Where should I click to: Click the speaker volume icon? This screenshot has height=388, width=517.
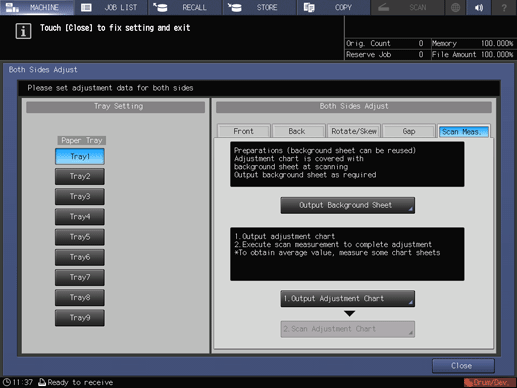click(479, 7)
